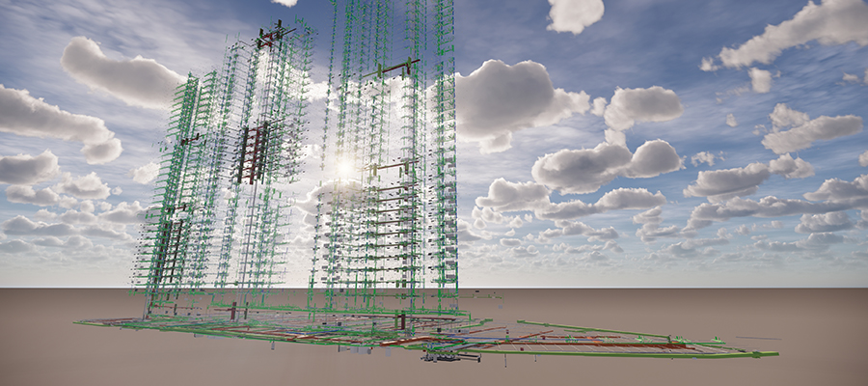The width and height of the screenshot is (868, 386).
Task: Click the dark red riser in left tower
Action: (x=253, y=154)
